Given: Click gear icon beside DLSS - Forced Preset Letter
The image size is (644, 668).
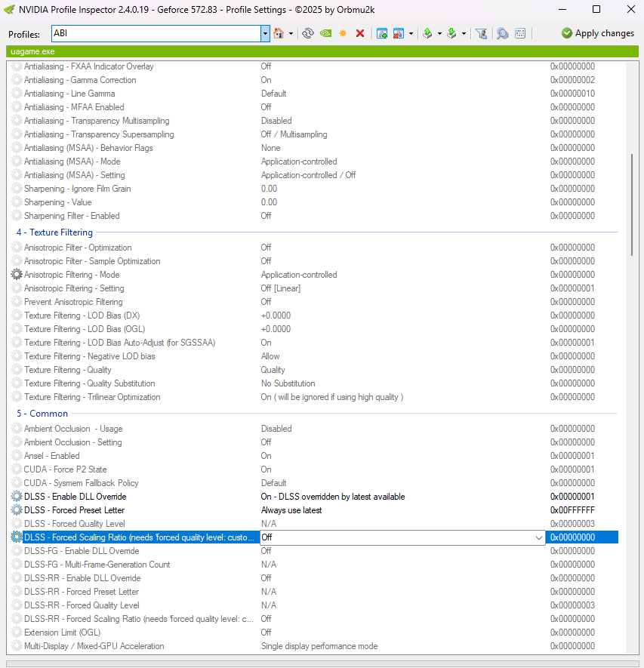Looking at the screenshot, I should (17, 510).
